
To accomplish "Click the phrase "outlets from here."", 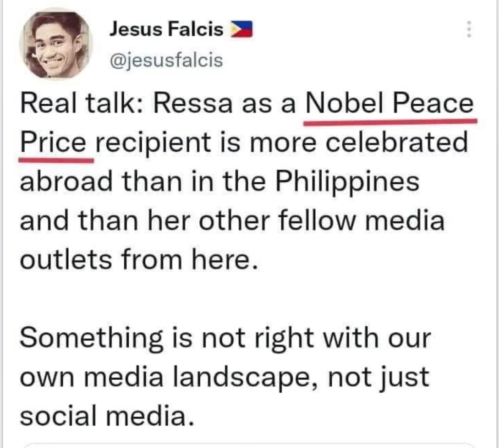I will pos(138,259).
